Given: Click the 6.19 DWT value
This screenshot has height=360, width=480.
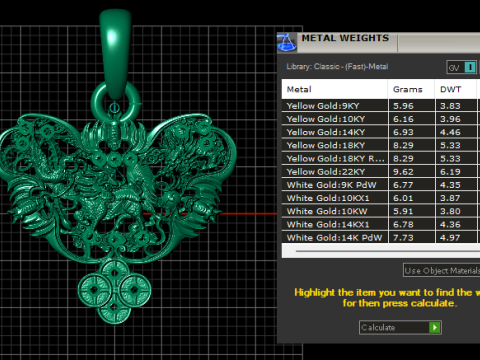Looking at the screenshot, I should [x=450, y=172].
